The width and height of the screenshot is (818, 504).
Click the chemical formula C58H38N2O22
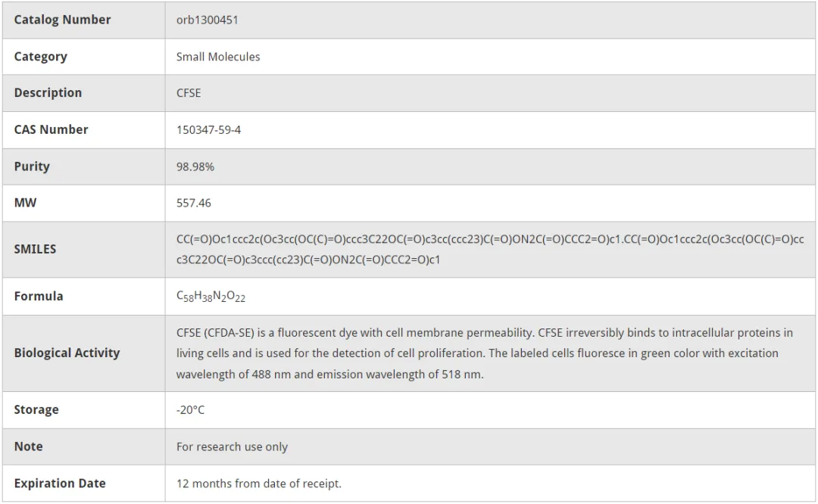(211, 297)
